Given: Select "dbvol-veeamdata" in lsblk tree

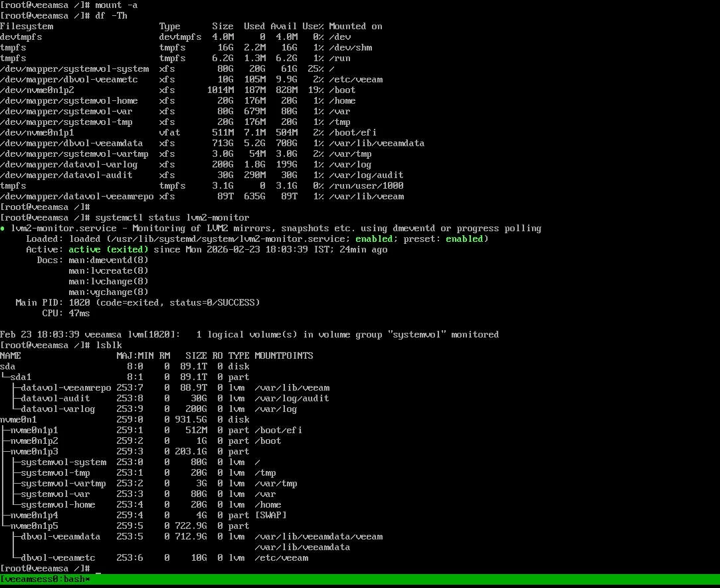Looking at the screenshot, I should point(61,537).
